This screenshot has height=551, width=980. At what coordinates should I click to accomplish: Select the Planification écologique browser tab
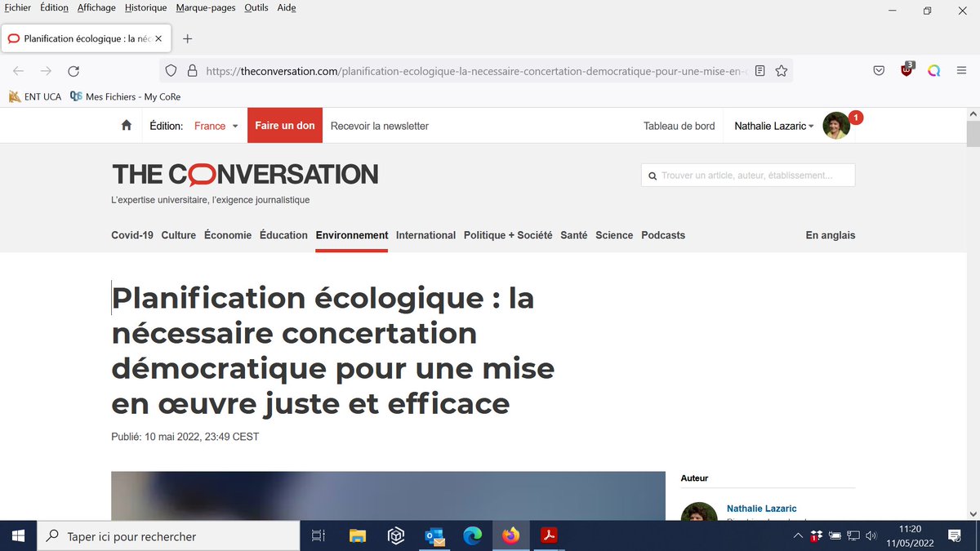(x=85, y=38)
